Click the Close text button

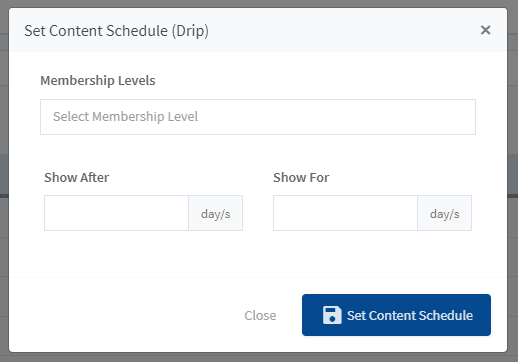pos(260,315)
